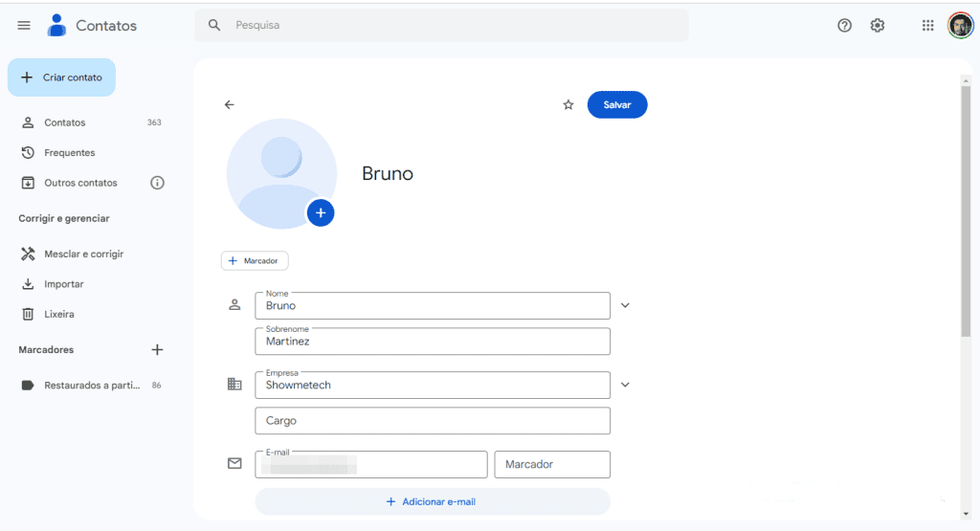Click the 86 label count
This screenshot has width=980, height=531.
[x=156, y=385]
